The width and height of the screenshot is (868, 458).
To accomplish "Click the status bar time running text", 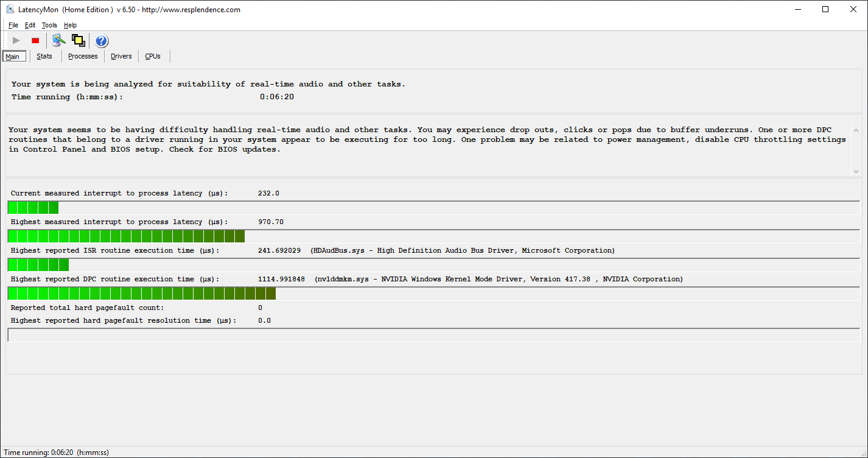I will (56, 453).
